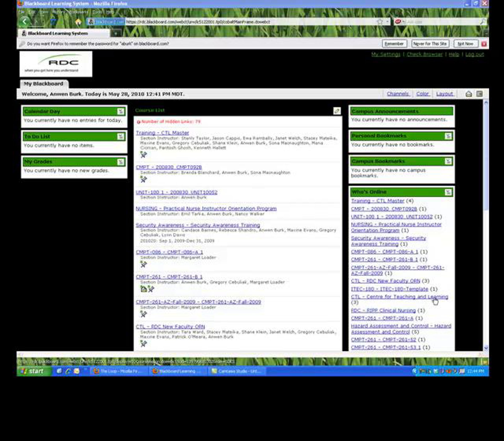
Task: Open the My Settings link
Action: click(x=386, y=54)
